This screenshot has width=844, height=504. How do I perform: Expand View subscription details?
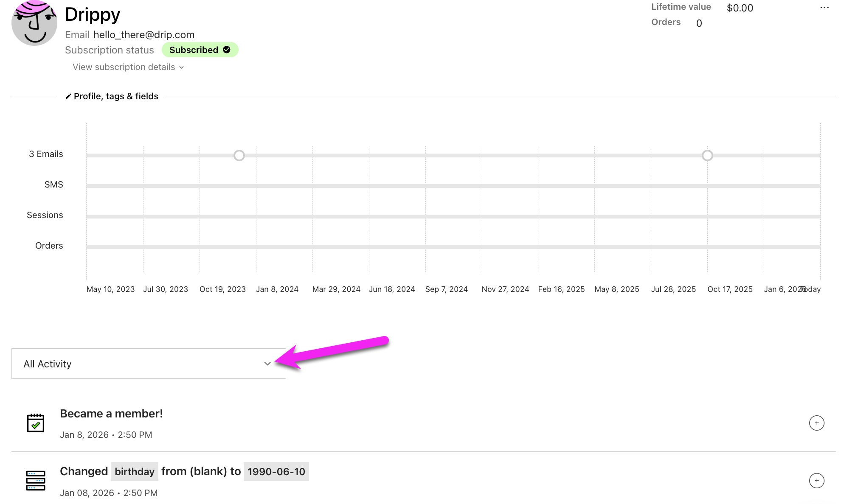tap(128, 67)
